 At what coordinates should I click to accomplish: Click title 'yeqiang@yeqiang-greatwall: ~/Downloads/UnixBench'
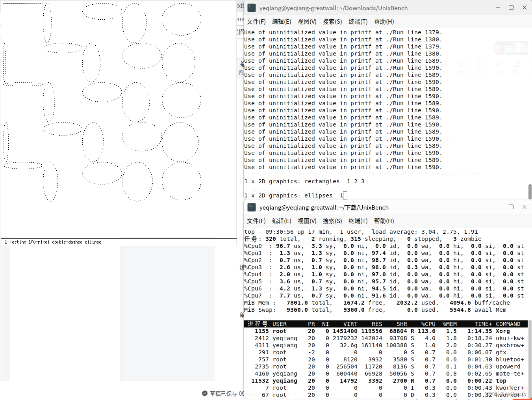pyautogui.click(x=334, y=8)
